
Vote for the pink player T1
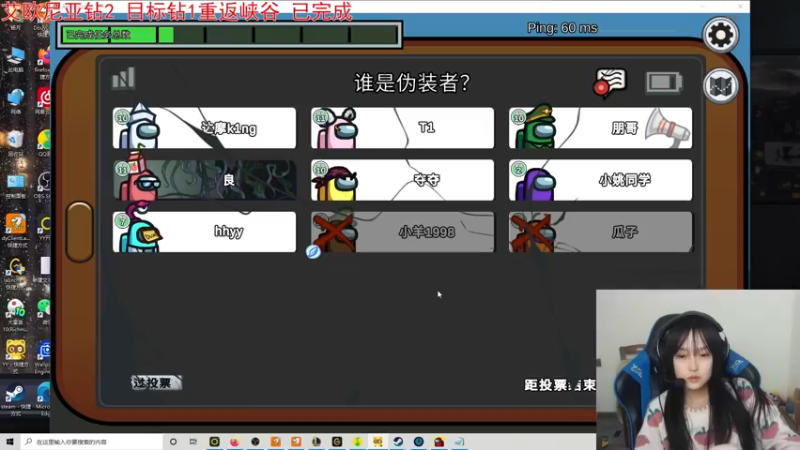(x=403, y=128)
